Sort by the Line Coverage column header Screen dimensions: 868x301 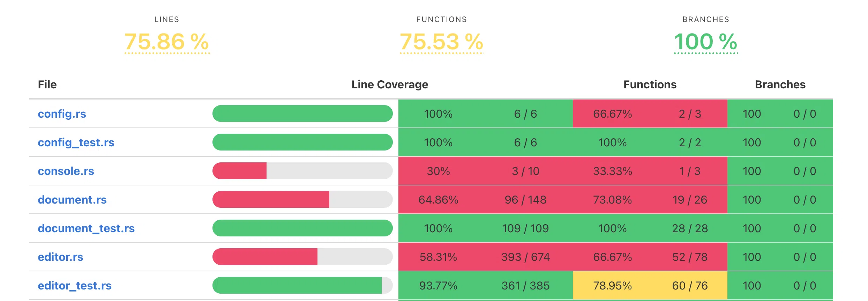tap(390, 85)
